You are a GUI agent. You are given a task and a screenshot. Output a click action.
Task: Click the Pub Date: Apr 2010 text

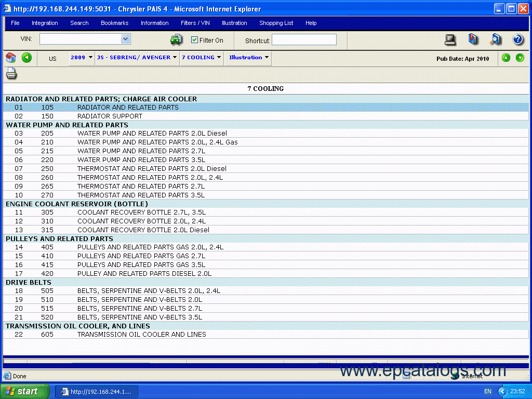coord(463,59)
